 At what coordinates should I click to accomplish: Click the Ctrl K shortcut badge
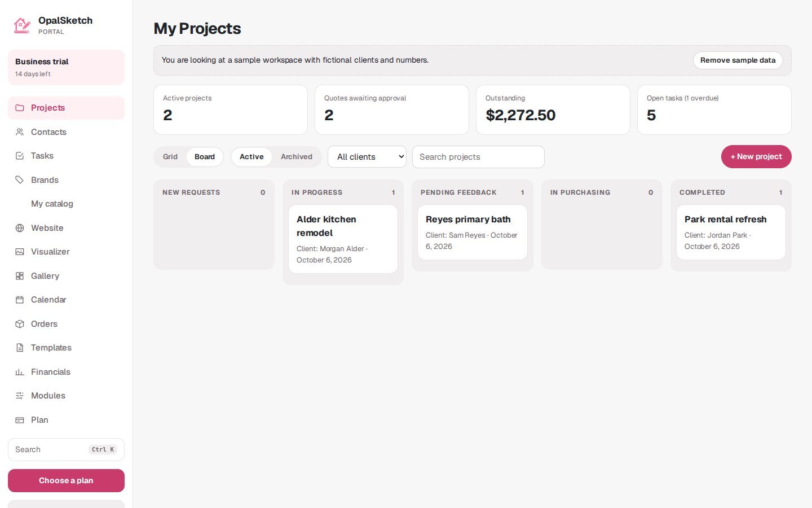pyautogui.click(x=103, y=450)
